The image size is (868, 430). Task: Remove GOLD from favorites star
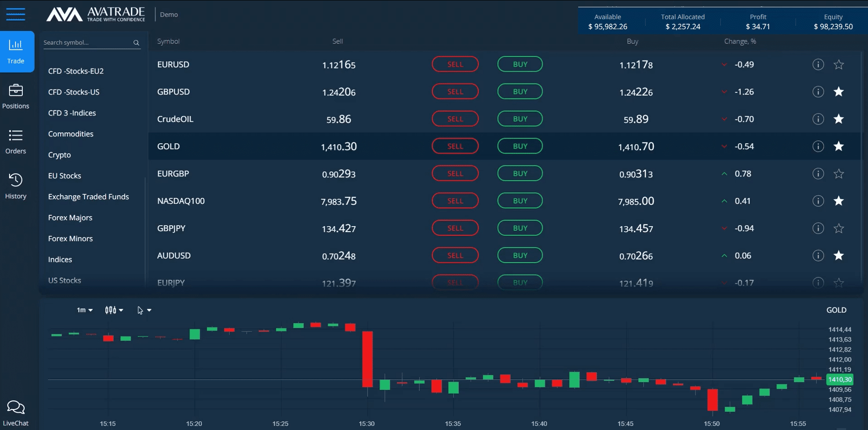[839, 146]
